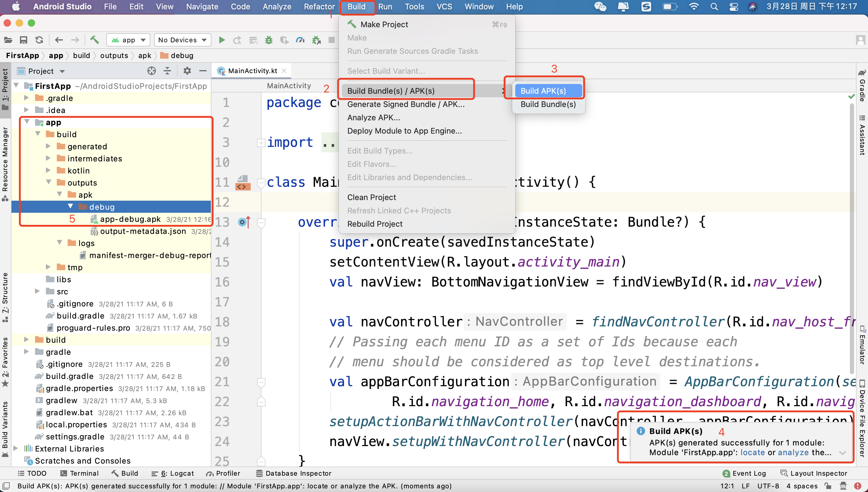Select the Debug app icon in the toolbar
The height and width of the screenshot is (492, 868).
pos(268,40)
